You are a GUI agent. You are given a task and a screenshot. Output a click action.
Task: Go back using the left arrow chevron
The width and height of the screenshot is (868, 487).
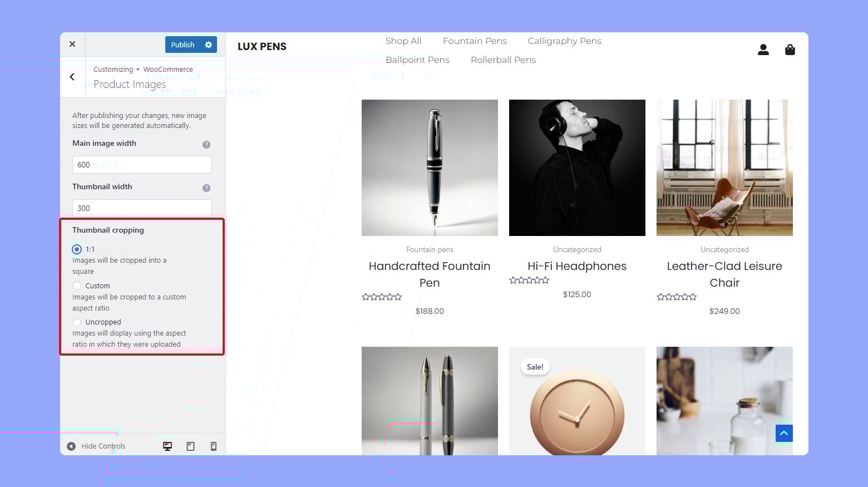72,77
